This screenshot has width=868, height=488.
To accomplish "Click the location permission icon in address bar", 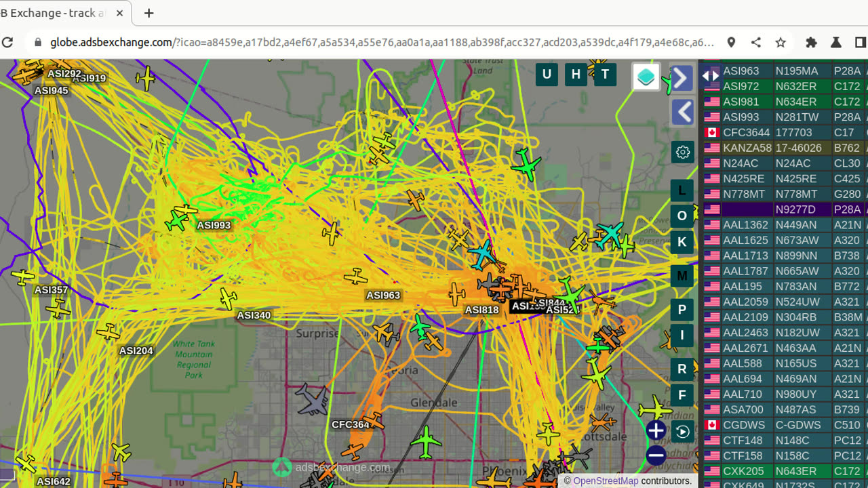I will (731, 42).
